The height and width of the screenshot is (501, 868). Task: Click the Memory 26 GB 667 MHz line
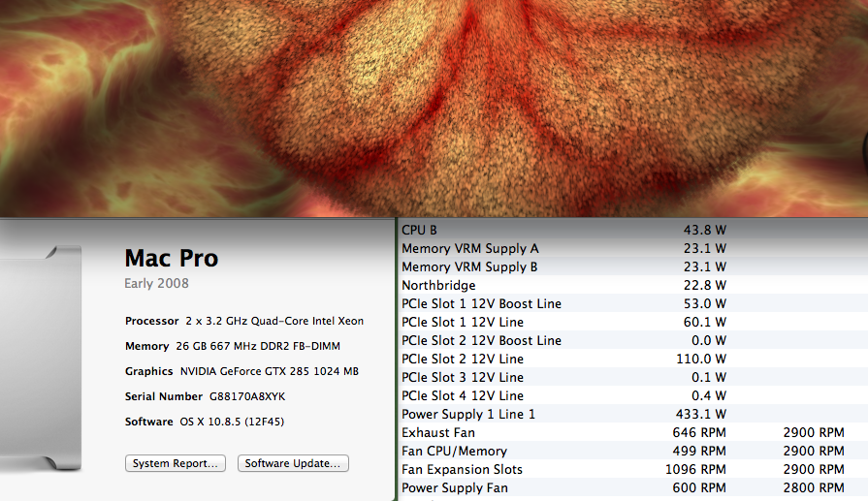coord(233,346)
